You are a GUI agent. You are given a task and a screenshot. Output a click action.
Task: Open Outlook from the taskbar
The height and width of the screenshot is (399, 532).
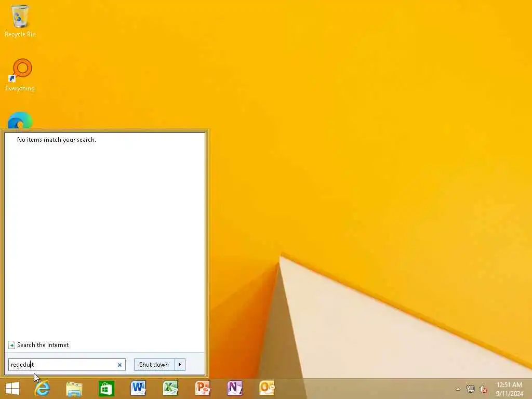pos(267,389)
